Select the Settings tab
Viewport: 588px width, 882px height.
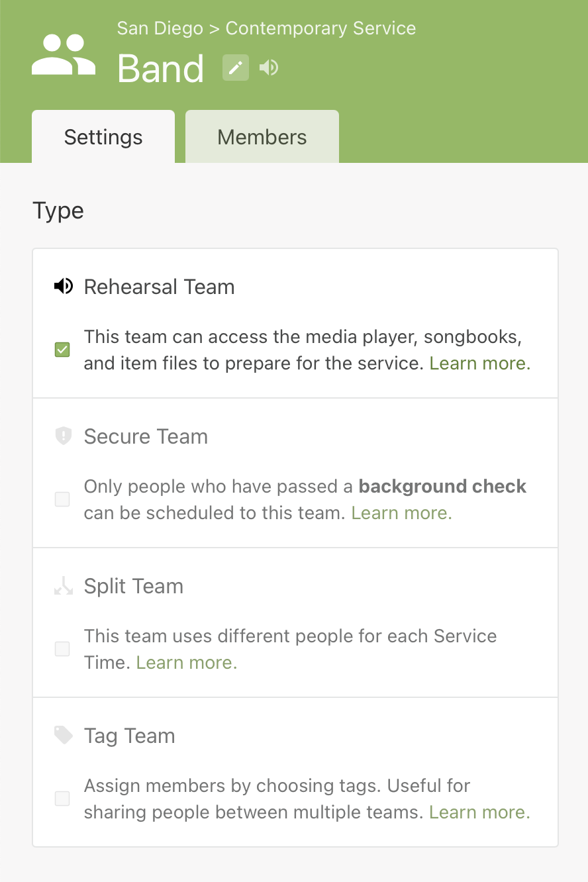(103, 137)
